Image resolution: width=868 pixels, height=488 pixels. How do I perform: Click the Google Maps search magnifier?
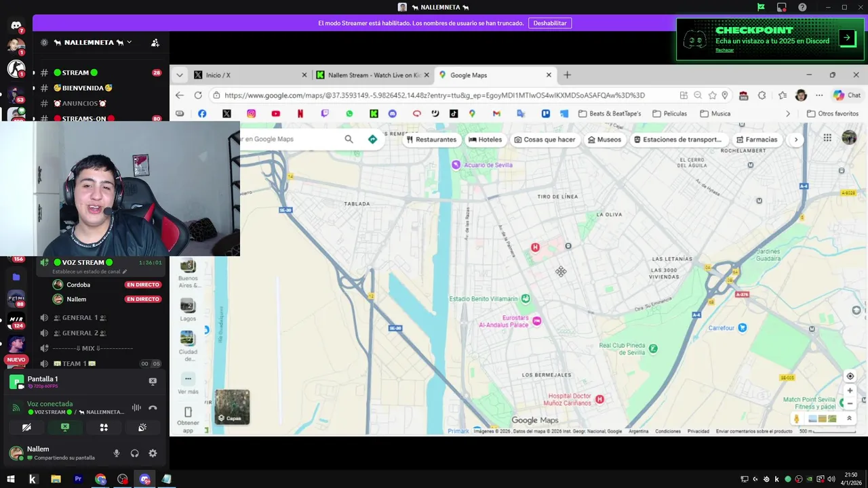point(349,139)
